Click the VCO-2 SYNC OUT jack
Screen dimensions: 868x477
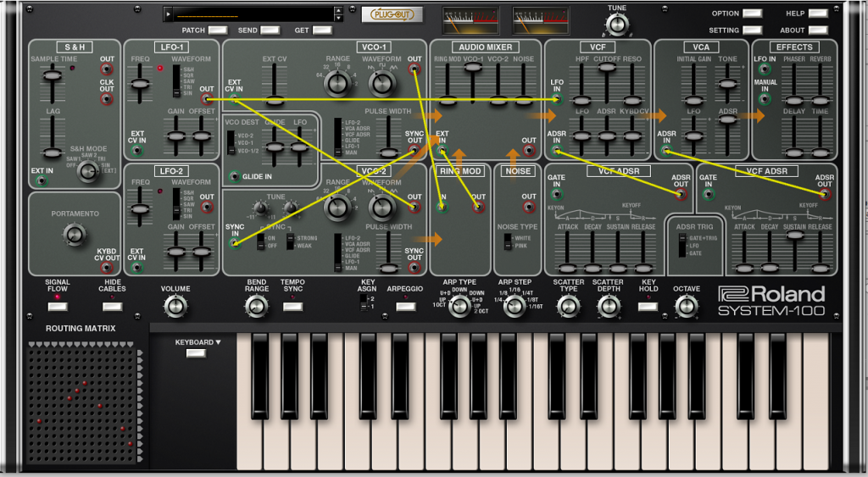point(414,268)
